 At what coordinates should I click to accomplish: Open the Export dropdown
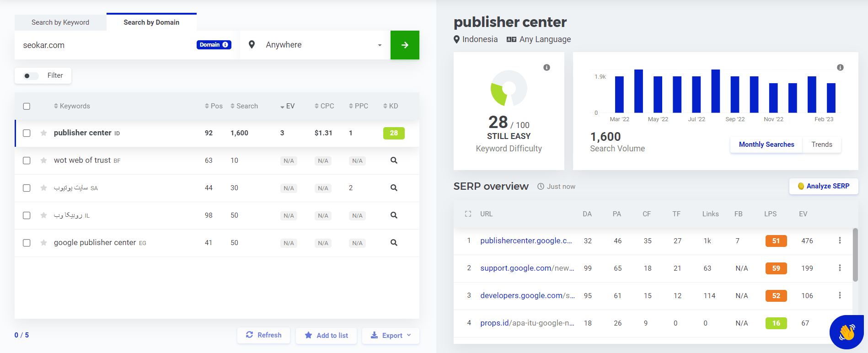(x=391, y=335)
